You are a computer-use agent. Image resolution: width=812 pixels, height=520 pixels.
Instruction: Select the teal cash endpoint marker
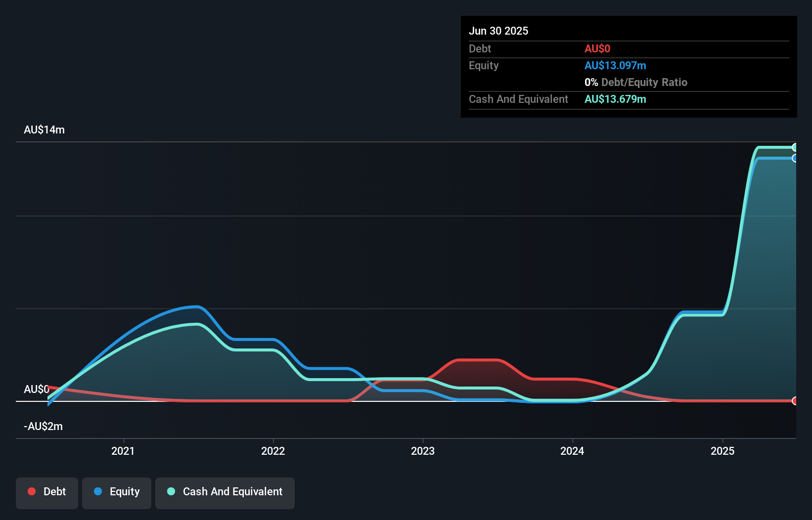coord(795,147)
